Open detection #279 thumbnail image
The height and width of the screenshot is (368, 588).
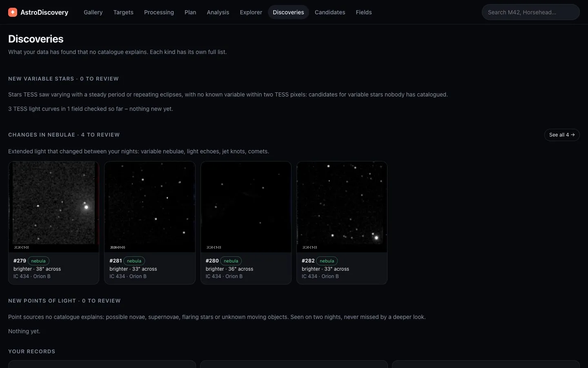53,207
